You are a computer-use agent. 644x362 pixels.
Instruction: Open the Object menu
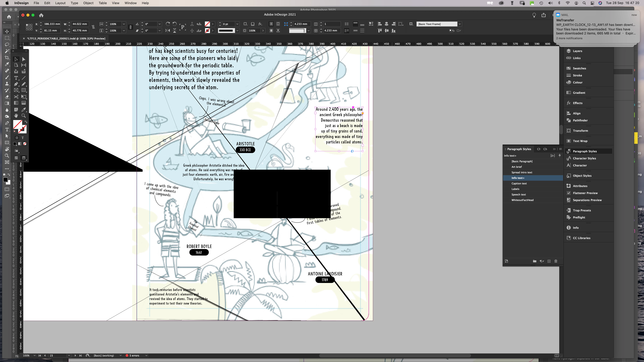pyautogui.click(x=88, y=3)
